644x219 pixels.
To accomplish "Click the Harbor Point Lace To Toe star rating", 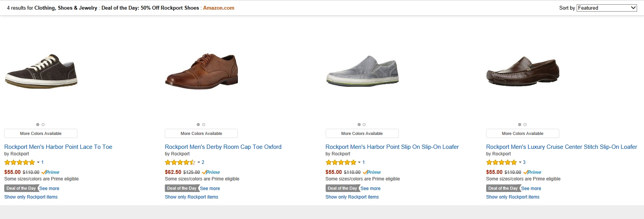I will click(20, 162).
